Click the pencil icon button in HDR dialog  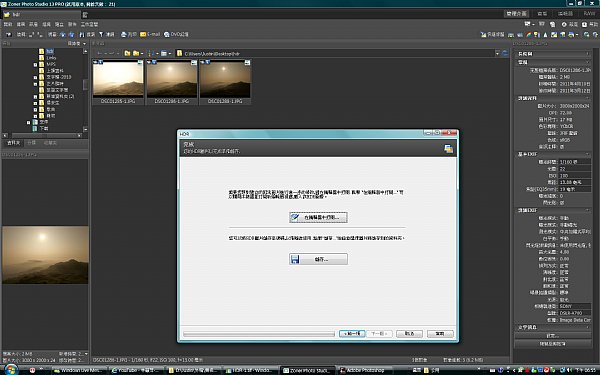coord(318,217)
